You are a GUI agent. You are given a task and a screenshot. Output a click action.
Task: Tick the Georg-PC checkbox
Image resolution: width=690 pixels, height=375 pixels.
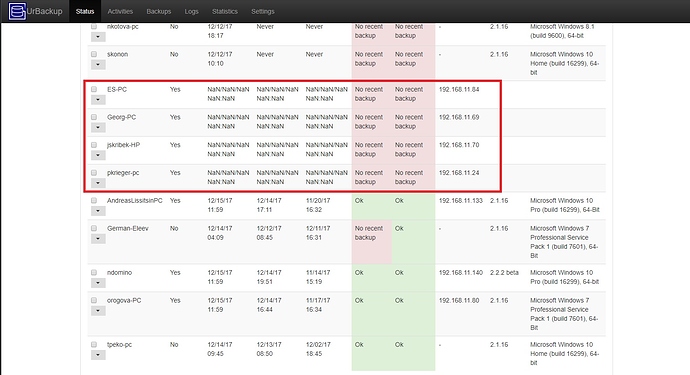(x=94, y=117)
